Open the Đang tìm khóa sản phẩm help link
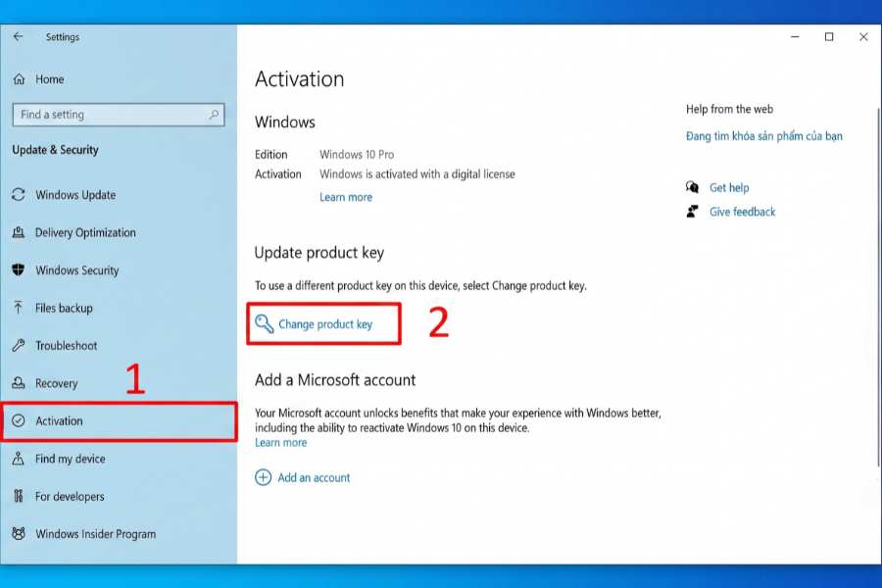 coord(763,136)
